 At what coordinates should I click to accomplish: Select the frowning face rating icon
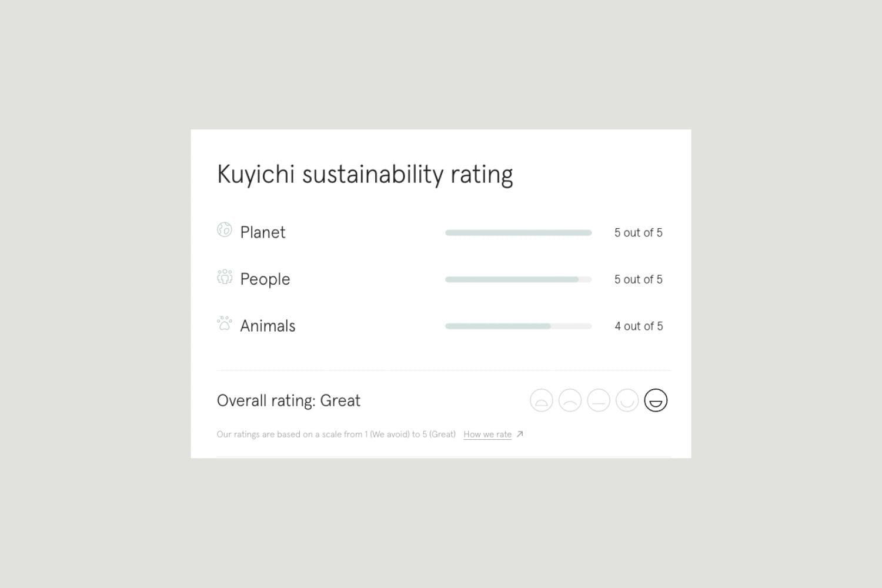click(570, 400)
